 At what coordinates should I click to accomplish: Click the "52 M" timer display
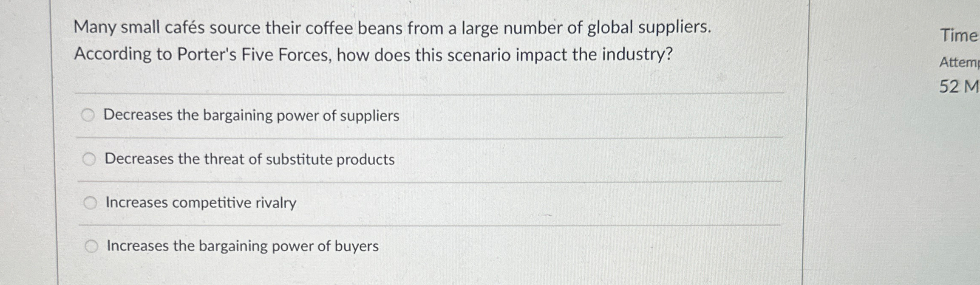[956, 87]
